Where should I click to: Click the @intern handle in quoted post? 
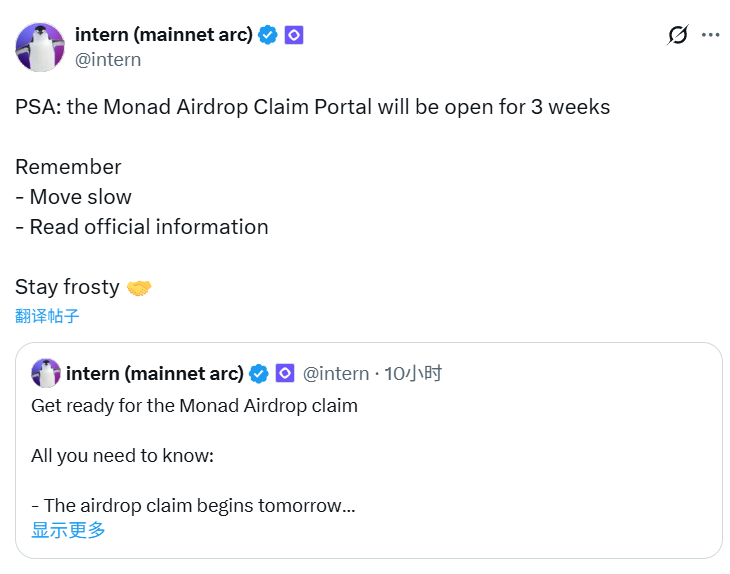point(335,374)
